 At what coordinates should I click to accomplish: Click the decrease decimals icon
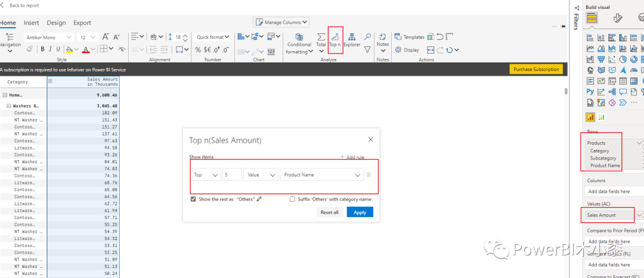click(x=225, y=50)
